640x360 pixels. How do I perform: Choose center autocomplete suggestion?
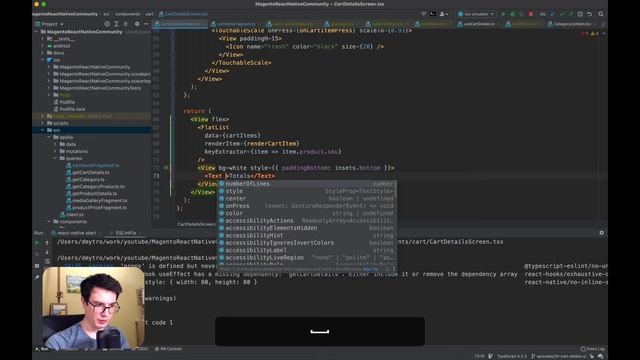pos(306,198)
